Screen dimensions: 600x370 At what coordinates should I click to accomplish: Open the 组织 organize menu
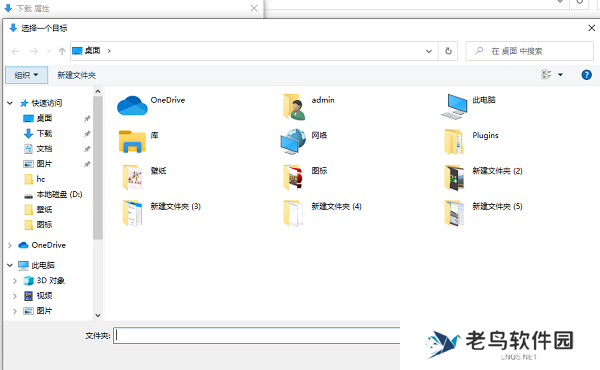(x=26, y=75)
